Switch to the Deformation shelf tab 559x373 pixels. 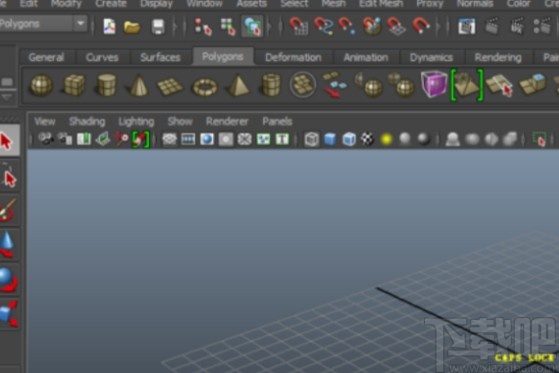point(293,57)
